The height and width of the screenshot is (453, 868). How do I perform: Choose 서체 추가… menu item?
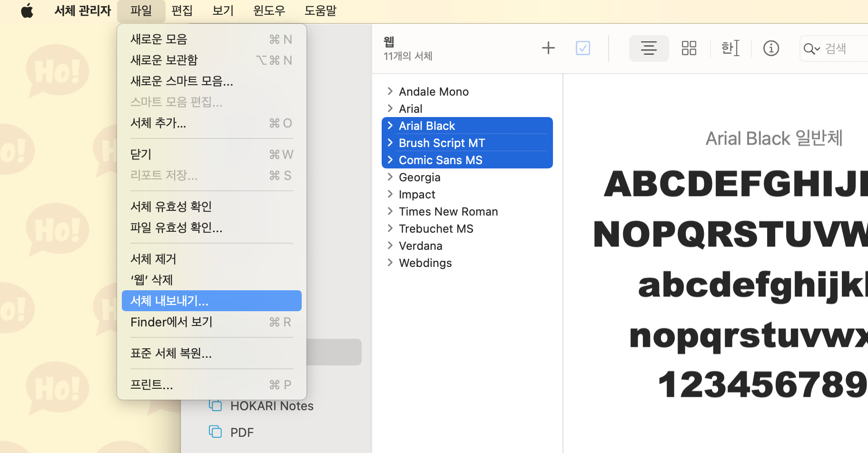click(x=212, y=123)
